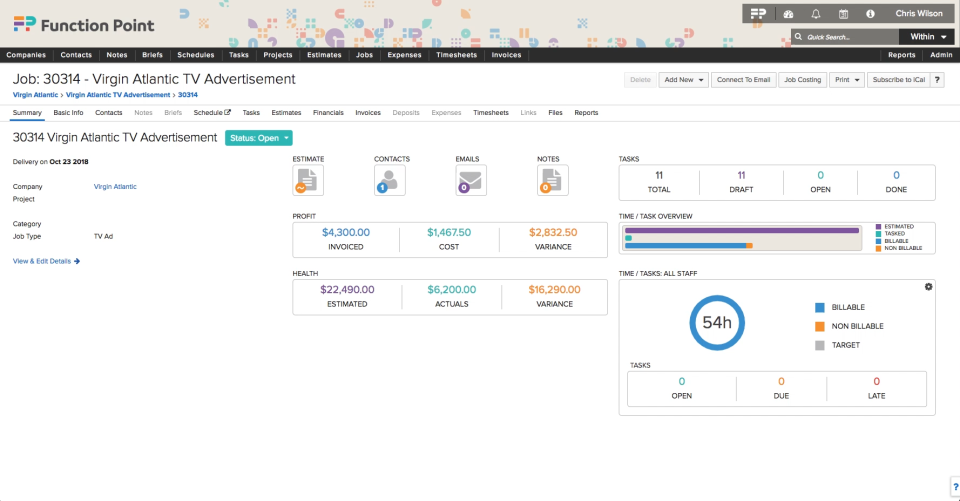Click the blue Billable legend swatch
This screenshot has height=501, width=960.
820,307
